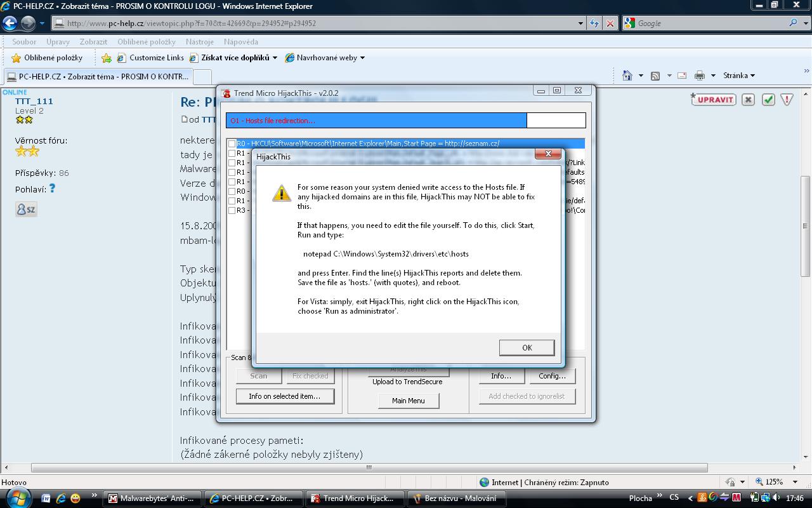Close the HijackThis warning dialog with X
This screenshot has width=812, height=508.
coord(548,154)
